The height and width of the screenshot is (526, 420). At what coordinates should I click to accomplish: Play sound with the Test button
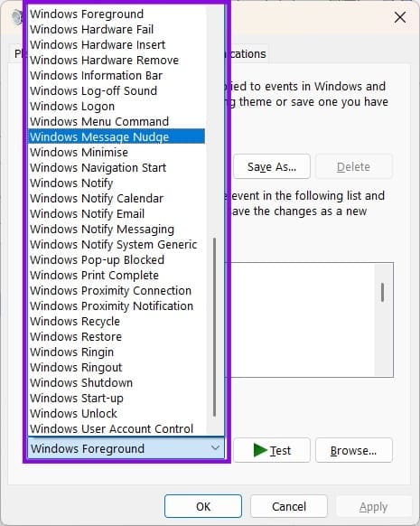pyautogui.click(x=272, y=450)
